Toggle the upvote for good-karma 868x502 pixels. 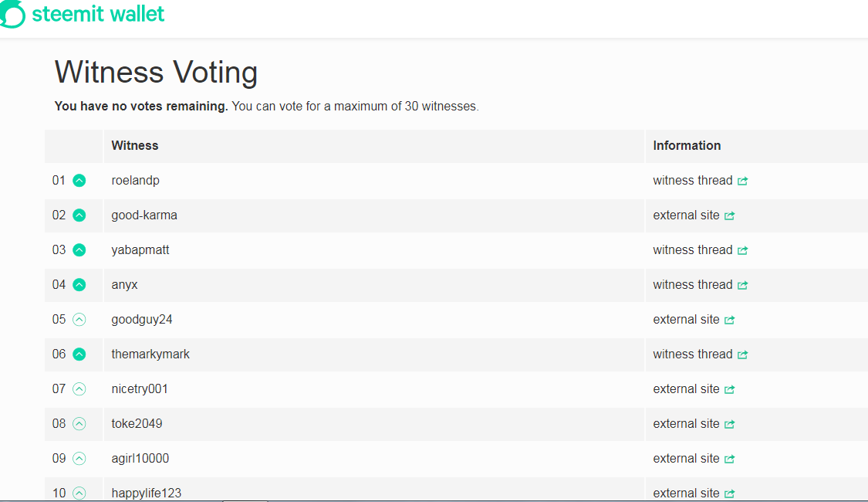(79, 215)
